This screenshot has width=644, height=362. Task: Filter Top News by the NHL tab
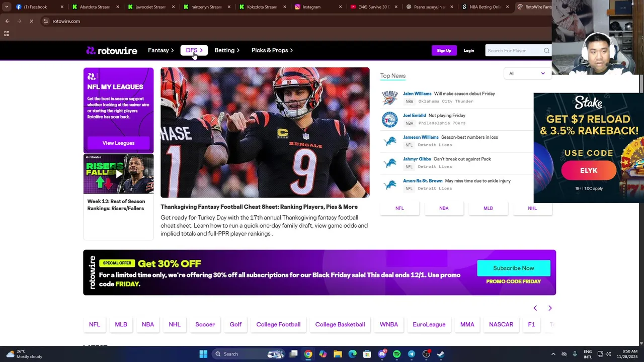coord(532,208)
